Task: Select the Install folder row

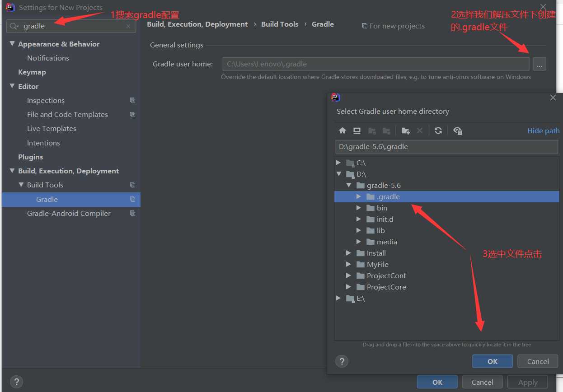Action: [x=447, y=253]
